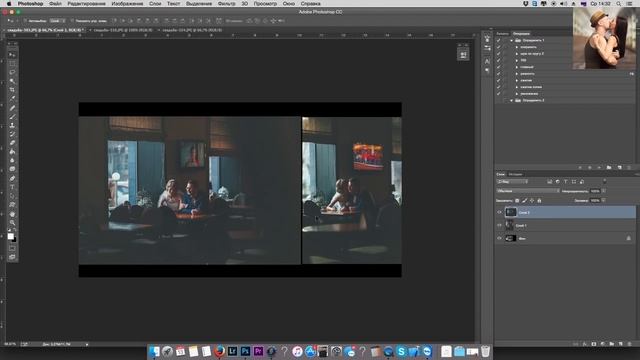Collapse the first action set folder
This screenshot has width=640, height=360.
[x=511, y=40]
